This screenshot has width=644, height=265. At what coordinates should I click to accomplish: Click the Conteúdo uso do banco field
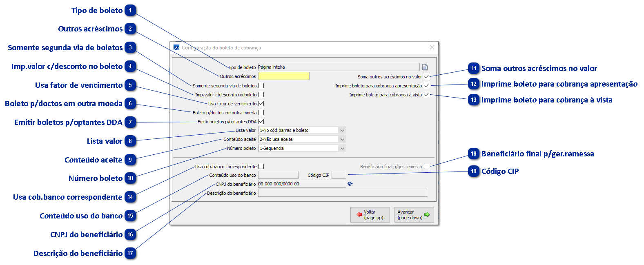tap(278, 175)
